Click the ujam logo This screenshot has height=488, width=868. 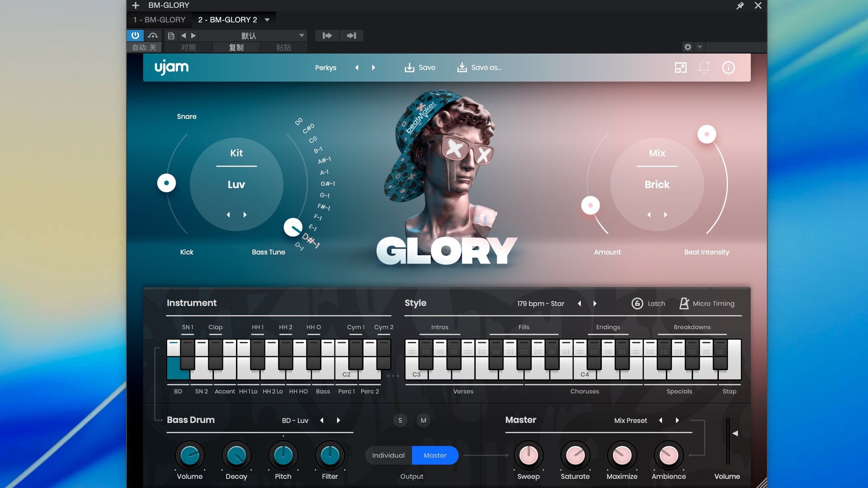[171, 68]
